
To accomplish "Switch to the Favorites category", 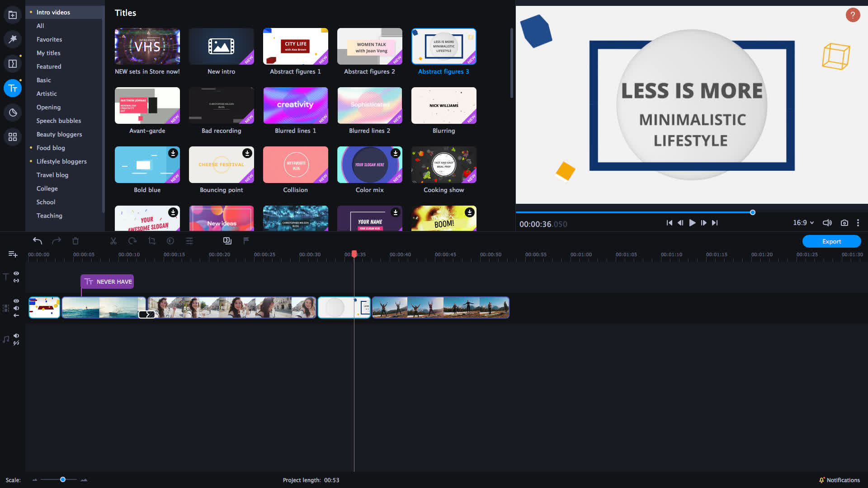I will (49, 39).
